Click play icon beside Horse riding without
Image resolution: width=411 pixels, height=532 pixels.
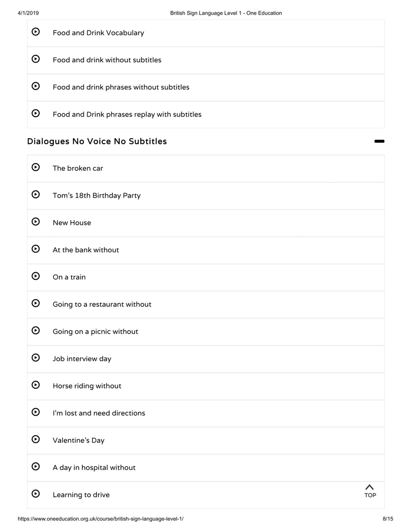click(x=35, y=385)
